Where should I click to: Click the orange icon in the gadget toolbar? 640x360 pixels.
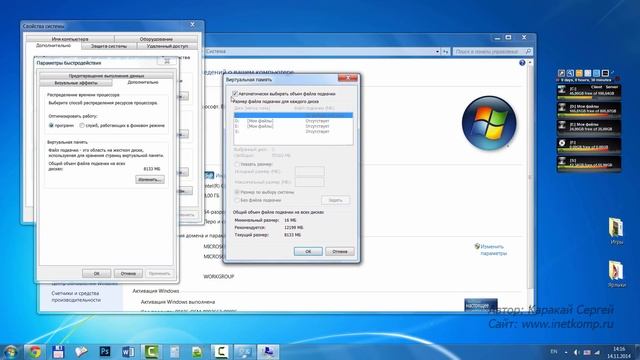[579, 73]
